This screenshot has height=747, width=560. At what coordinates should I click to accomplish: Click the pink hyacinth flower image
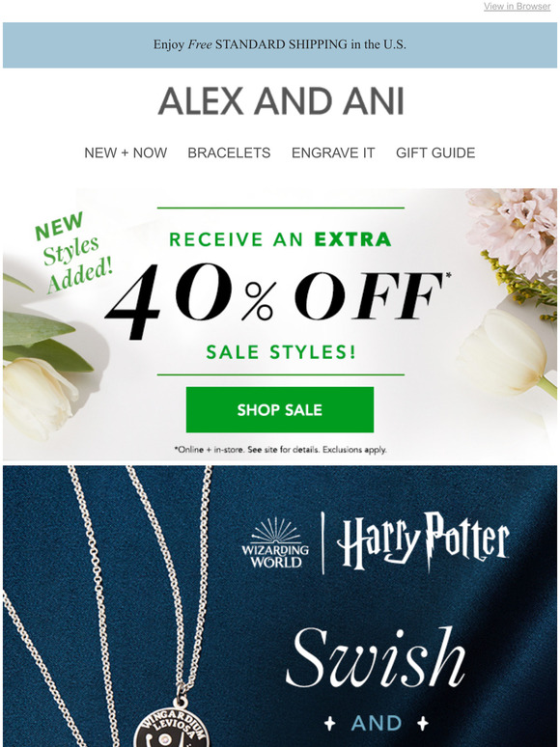pyautogui.click(x=513, y=229)
